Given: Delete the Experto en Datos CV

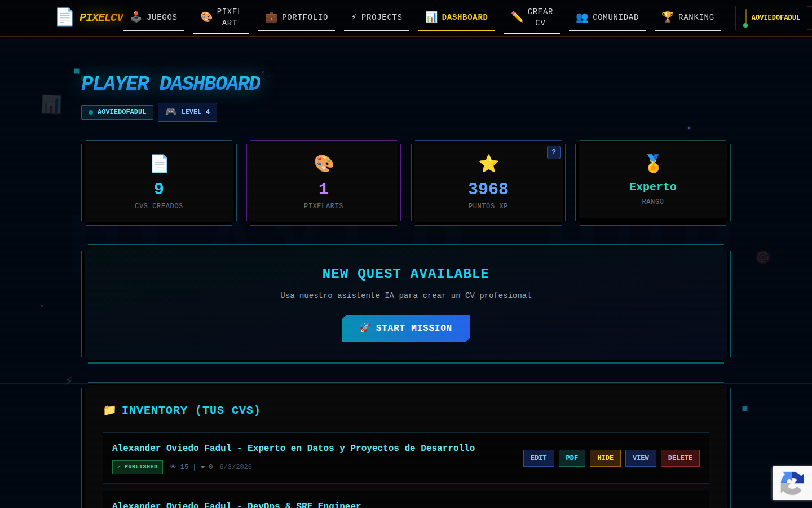Looking at the screenshot, I should [x=680, y=458].
